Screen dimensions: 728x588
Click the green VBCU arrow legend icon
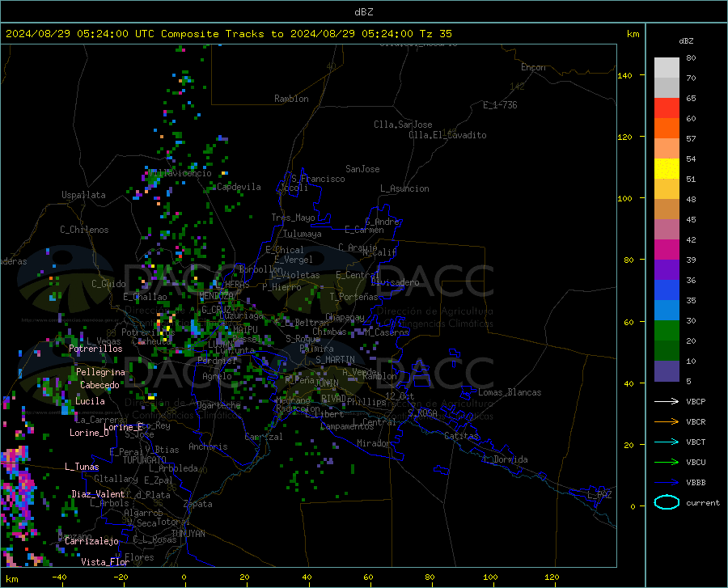coord(667,463)
